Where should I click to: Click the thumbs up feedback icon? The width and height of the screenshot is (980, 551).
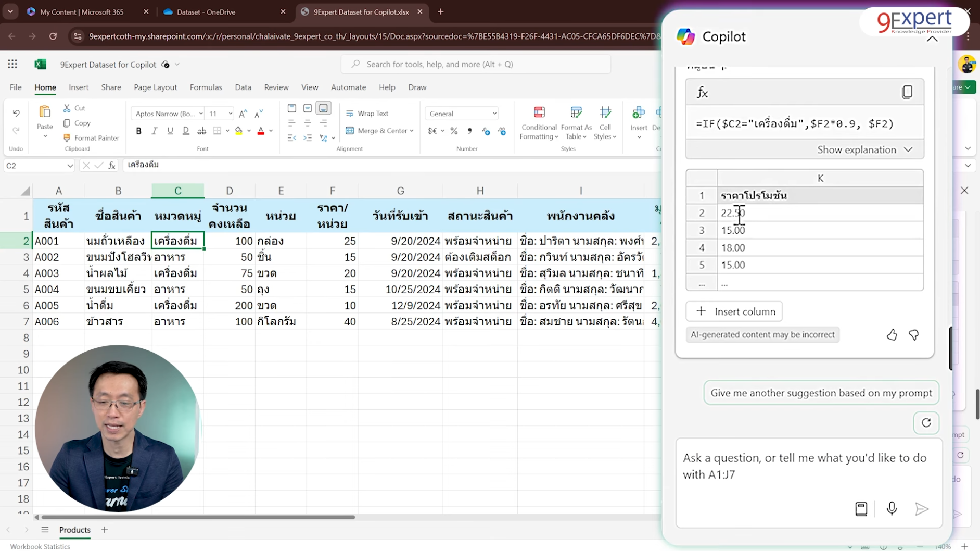click(892, 335)
